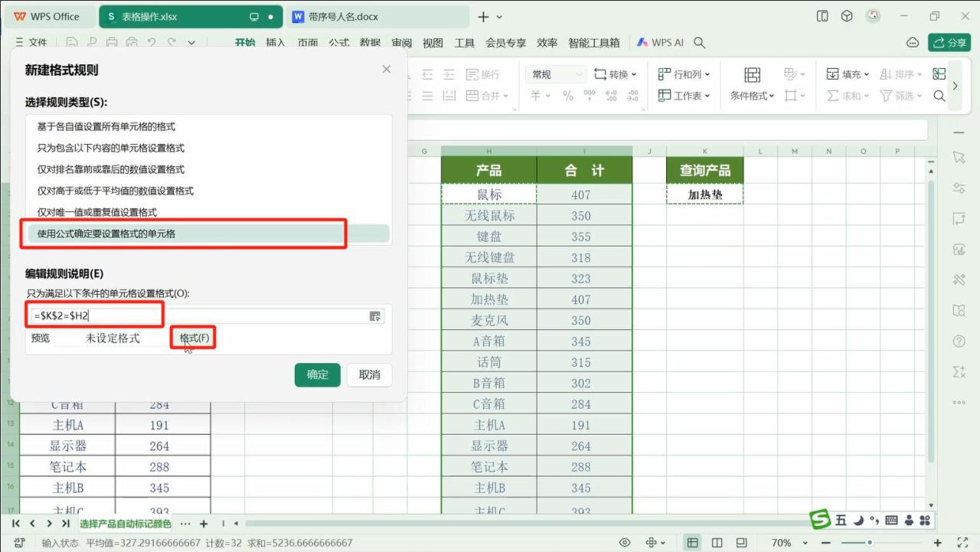Select the 选择产品自动标记颜色 sheet tab
980x552 pixels.
click(126, 524)
